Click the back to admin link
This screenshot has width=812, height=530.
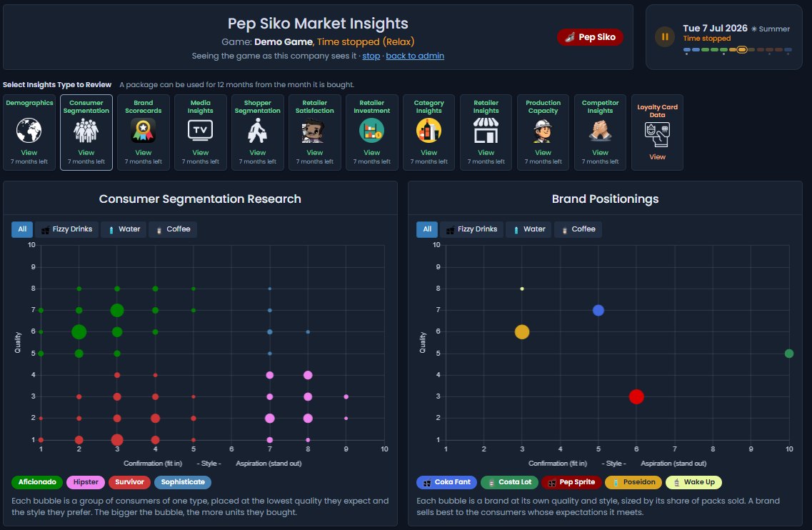[x=415, y=56]
